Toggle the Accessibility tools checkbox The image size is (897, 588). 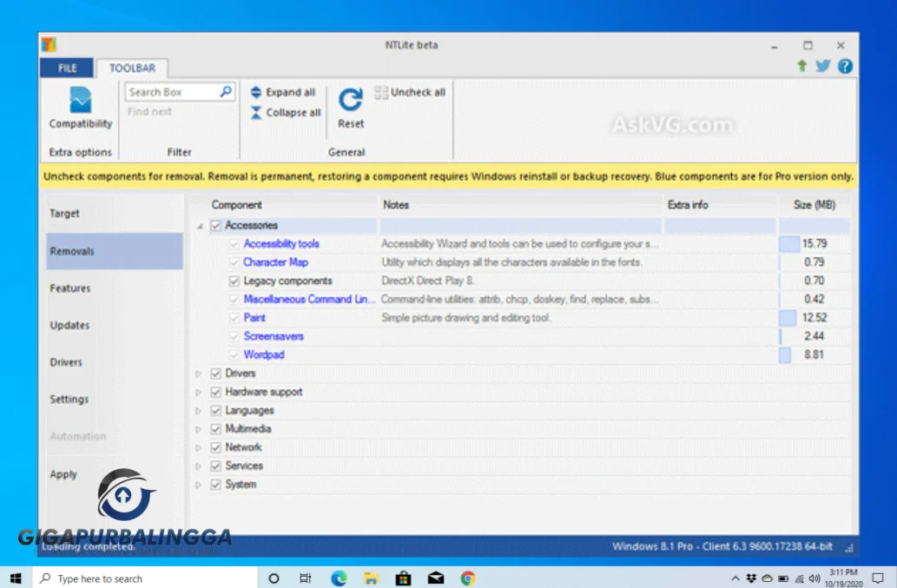(234, 244)
